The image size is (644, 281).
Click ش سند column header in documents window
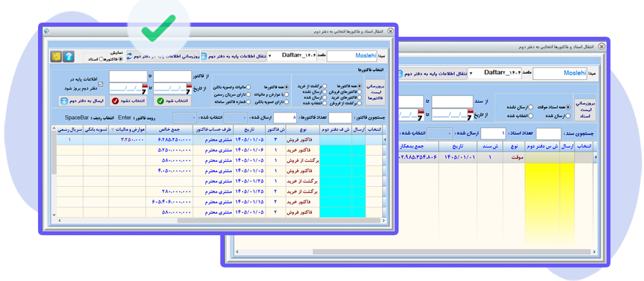pos(490,147)
